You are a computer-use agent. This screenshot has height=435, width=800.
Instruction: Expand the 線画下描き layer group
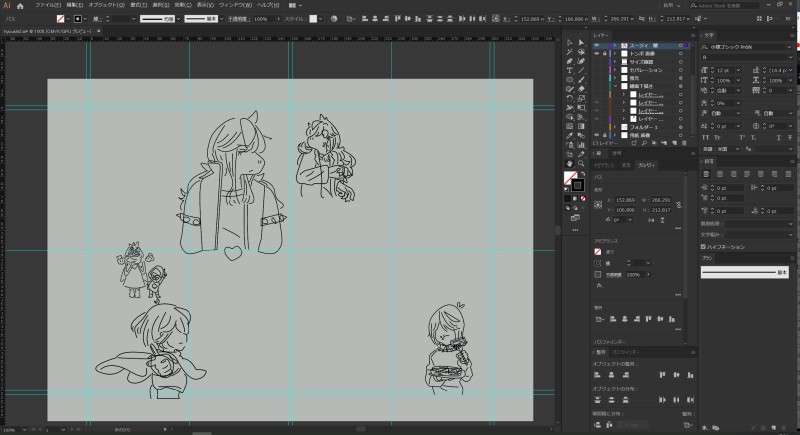tap(614, 87)
